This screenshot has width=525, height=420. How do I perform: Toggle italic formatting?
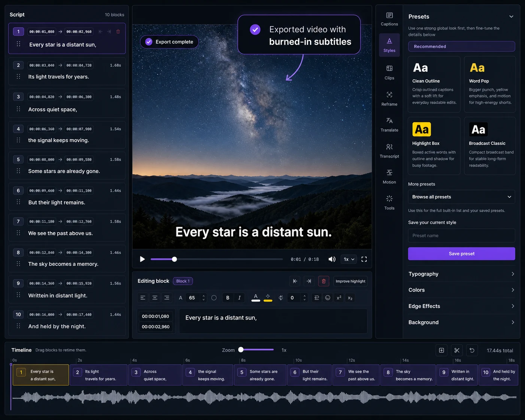point(239,298)
